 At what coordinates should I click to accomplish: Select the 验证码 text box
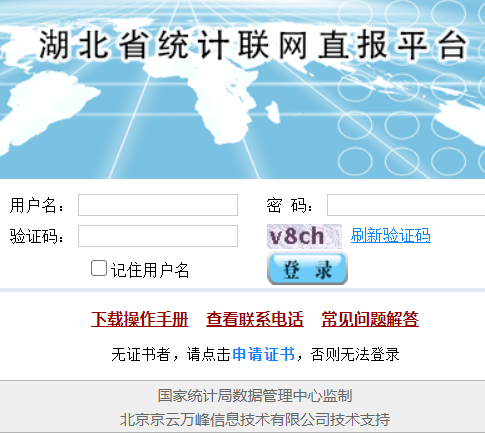[x=158, y=236]
